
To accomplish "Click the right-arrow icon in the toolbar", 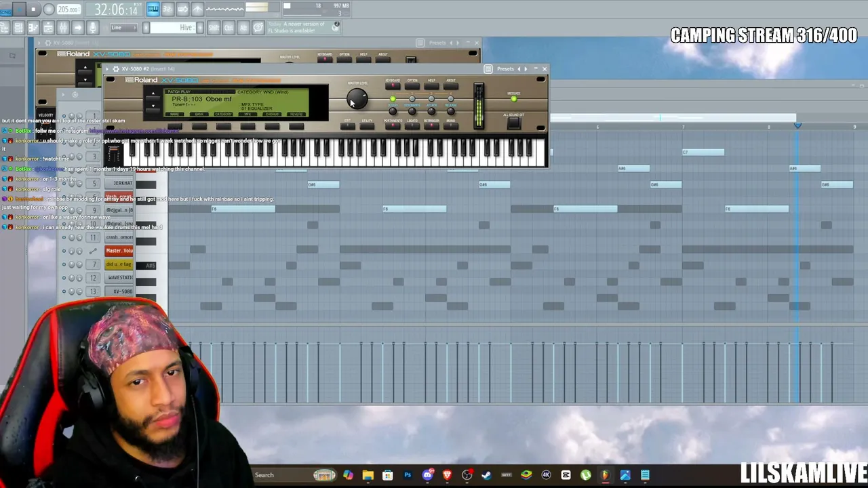I will tap(78, 28).
